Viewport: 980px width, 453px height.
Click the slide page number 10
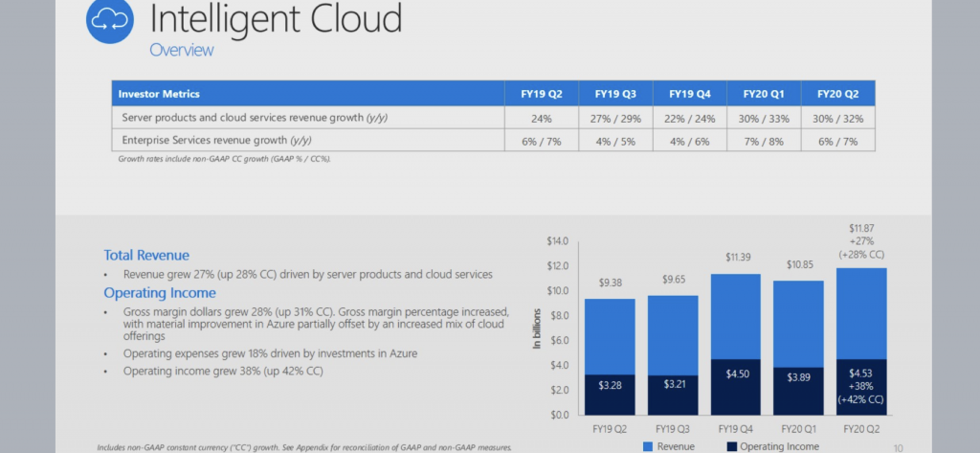coord(898,447)
